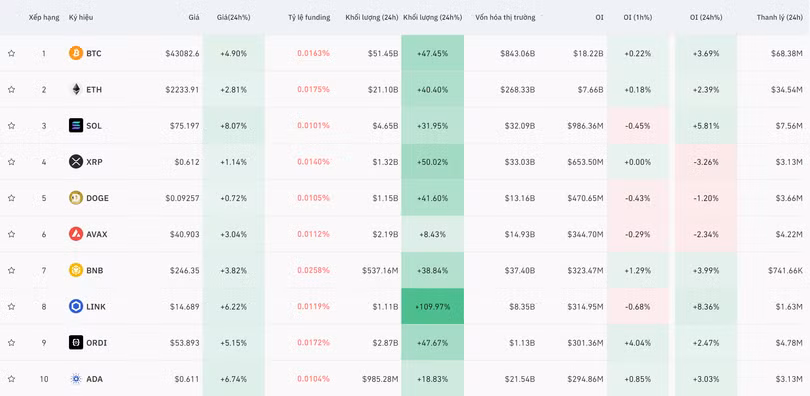Image resolution: width=810 pixels, height=396 pixels.
Task: Click SOL OI 1h value -0.45%
Action: pyautogui.click(x=637, y=125)
